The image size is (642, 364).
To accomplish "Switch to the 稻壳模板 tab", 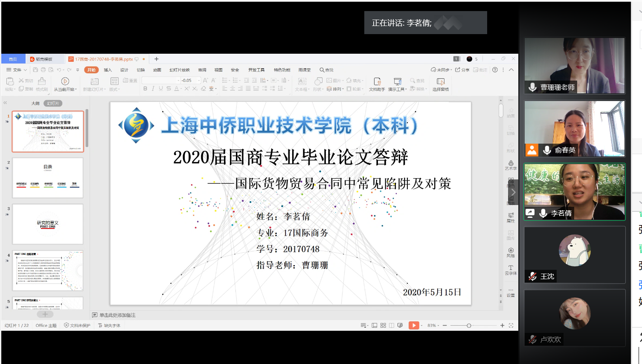I will tap(44, 59).
